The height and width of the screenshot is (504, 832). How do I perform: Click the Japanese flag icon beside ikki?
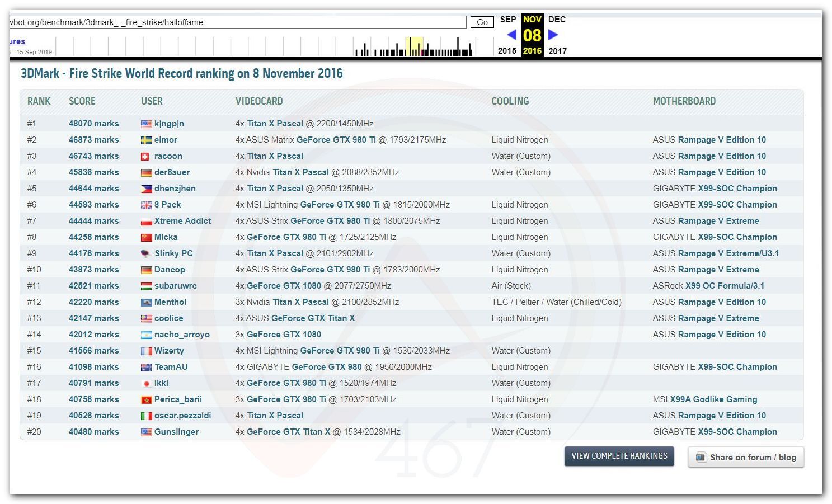point(146,384)
